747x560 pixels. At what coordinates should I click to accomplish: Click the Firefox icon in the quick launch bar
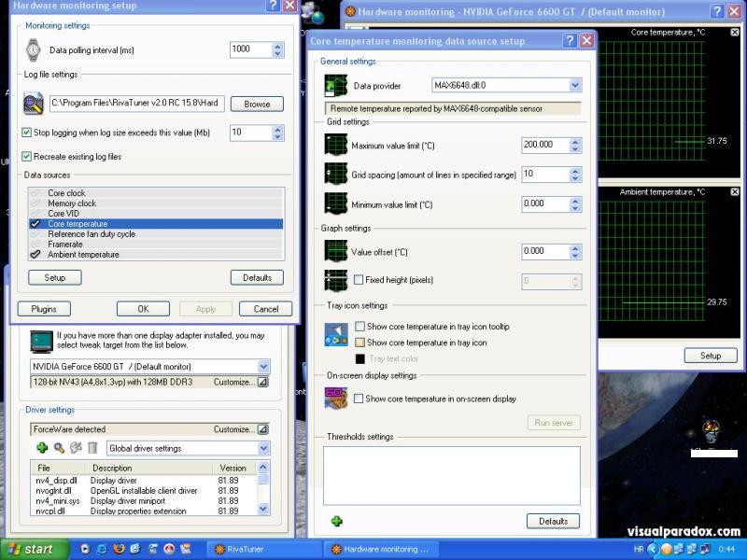point(120,549)
